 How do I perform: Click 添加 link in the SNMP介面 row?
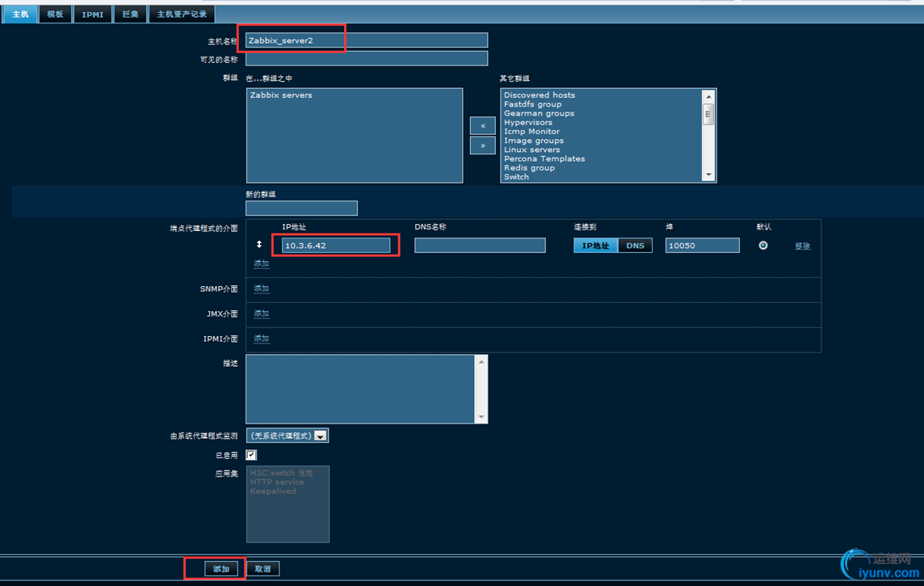[262, 289]
